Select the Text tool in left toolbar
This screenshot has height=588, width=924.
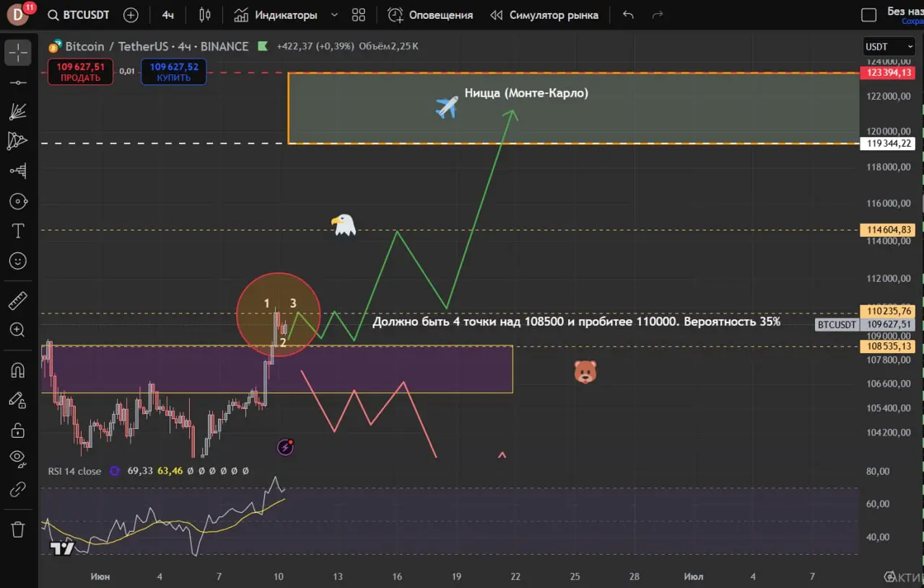(x=18, y=231)
